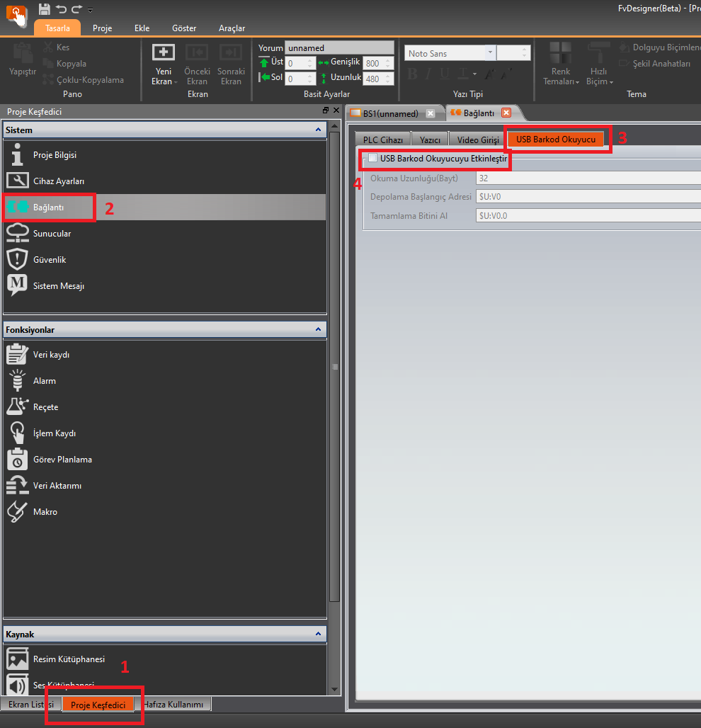The width and height of the screenshot is (701, 728).
Task: Select the Ekran Listesi bottom tab
Action: coord(30,705)
